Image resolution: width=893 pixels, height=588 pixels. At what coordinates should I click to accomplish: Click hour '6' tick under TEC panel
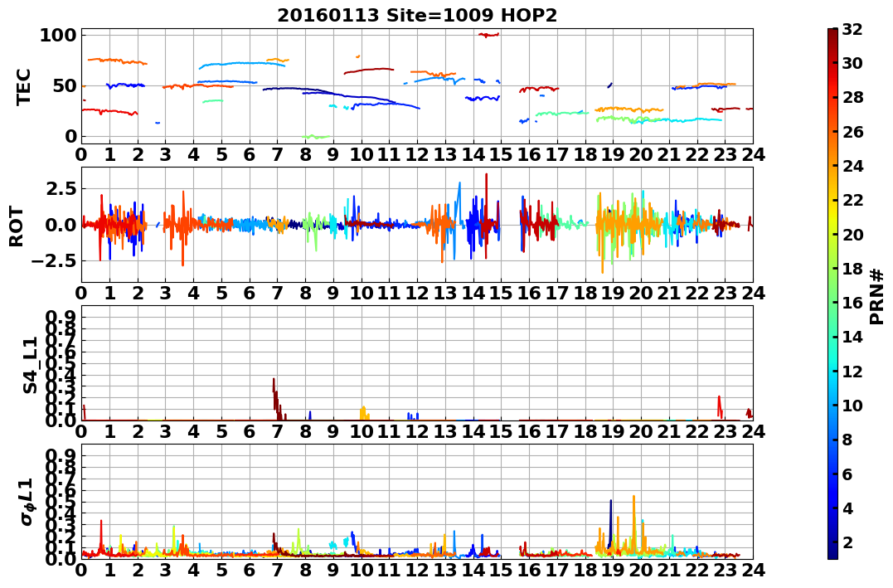[249, 154]
